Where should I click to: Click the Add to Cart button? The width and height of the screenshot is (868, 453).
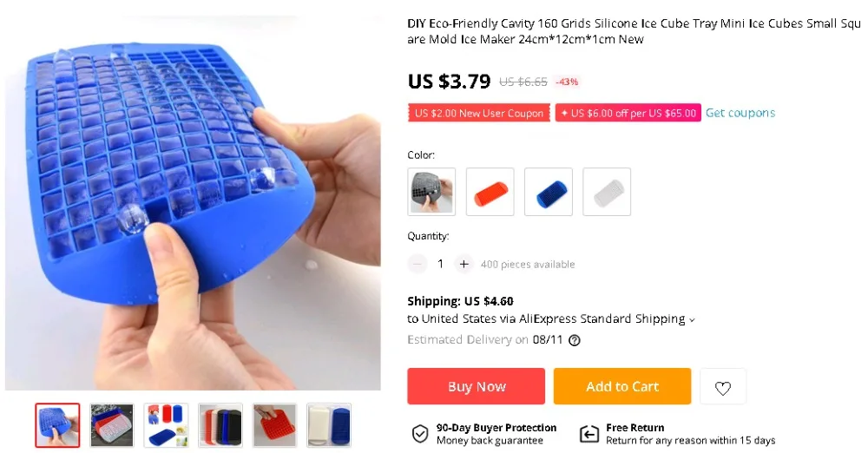pos(622,386)
